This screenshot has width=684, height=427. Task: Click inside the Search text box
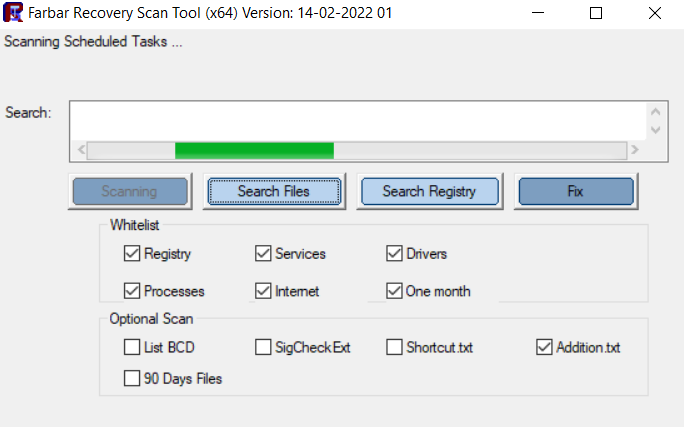tap(358, 121)
